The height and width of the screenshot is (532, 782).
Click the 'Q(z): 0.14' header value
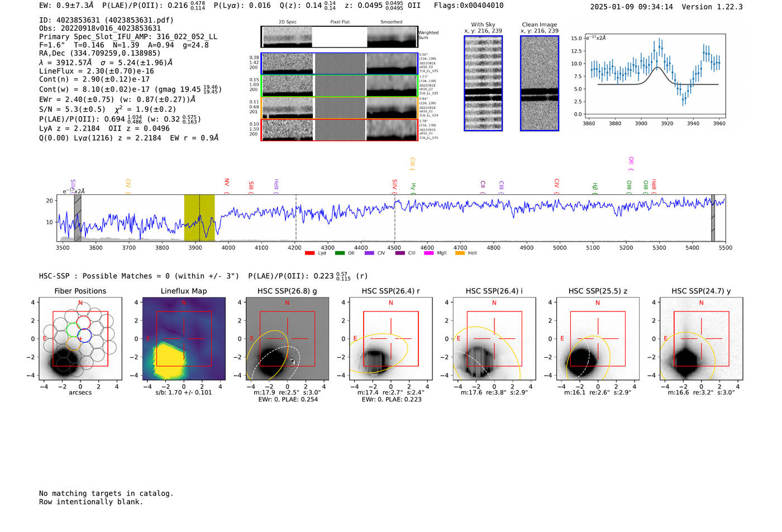(x=300, y=6)
